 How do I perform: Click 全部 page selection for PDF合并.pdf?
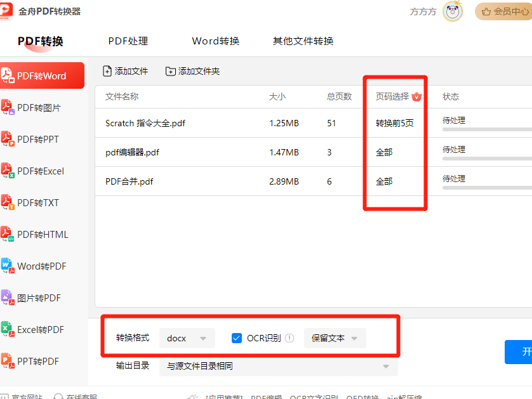384,181
